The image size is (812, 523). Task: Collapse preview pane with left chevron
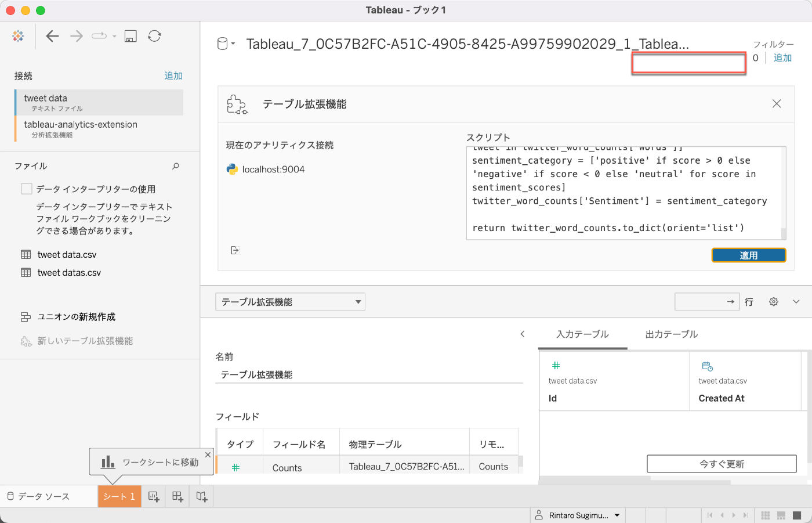click(523, 334)
